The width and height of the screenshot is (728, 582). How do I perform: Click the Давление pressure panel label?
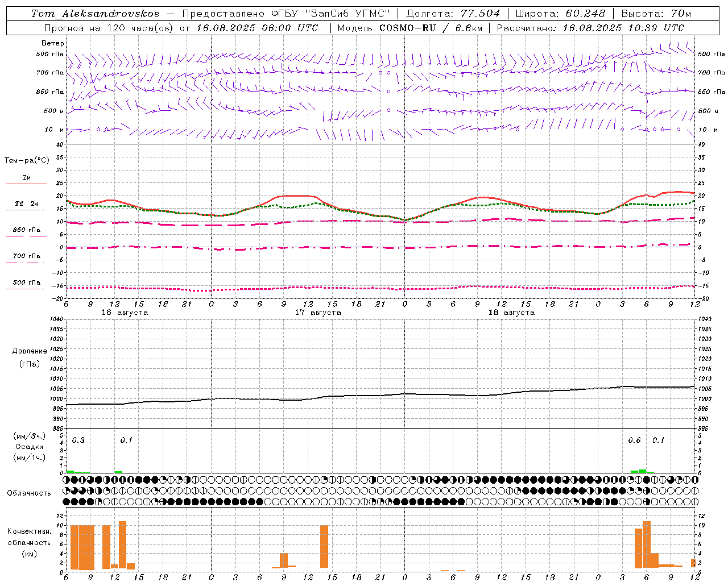point(30,351)
